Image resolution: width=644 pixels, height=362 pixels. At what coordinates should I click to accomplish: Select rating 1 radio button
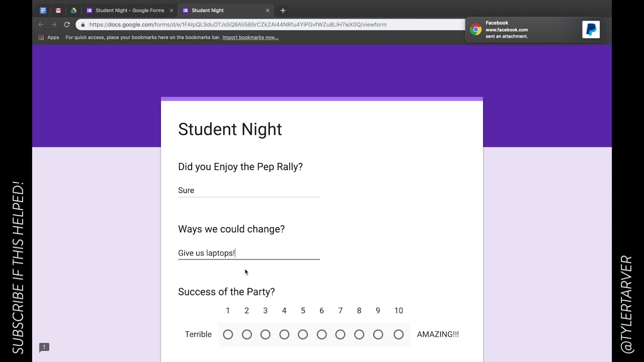click(228, 334)
